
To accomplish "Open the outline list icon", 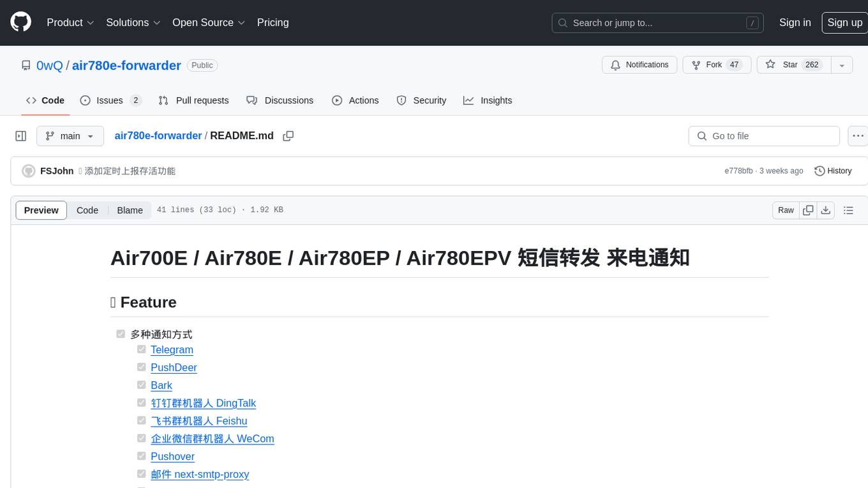I will (x=848, y=210).
